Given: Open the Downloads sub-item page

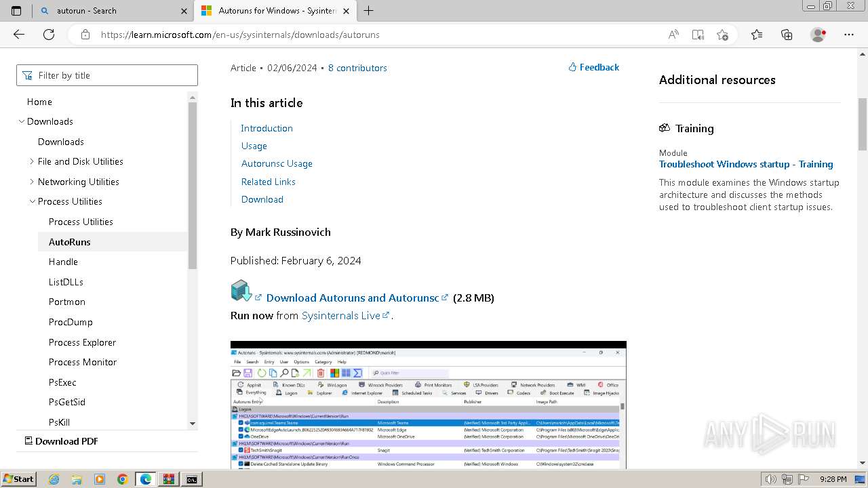Looking at the screenshot, I should 61,142.
